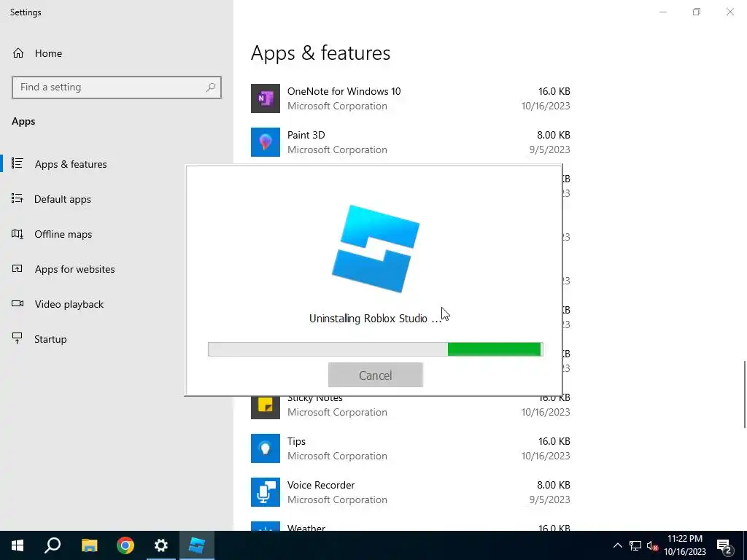Go to Home in Settings sidebar
Viewport: 747px width, 560px height.
[48, 53]
